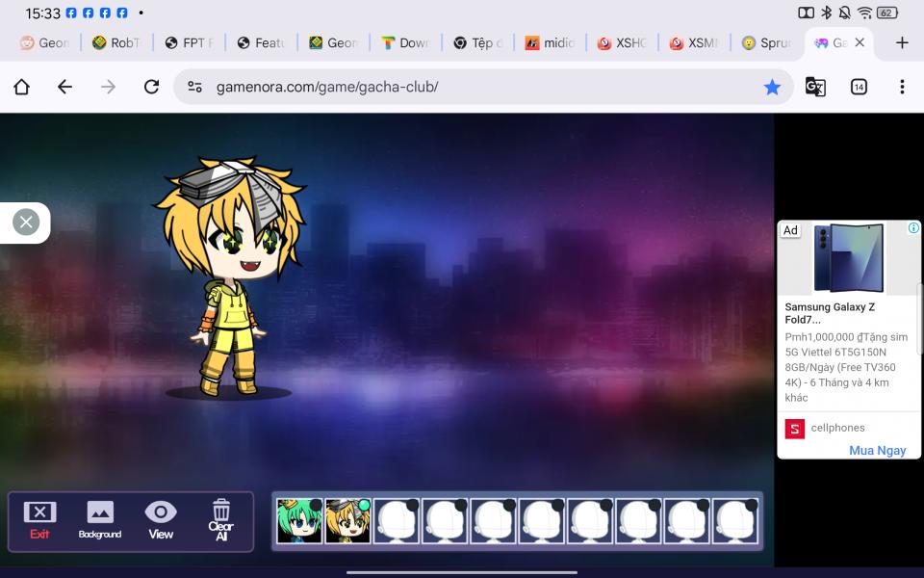Viewport: 924px width, 578px height.
Task: Open the Wi-Fi status icon
Action: pyautogui.click(x=864, y=13)
